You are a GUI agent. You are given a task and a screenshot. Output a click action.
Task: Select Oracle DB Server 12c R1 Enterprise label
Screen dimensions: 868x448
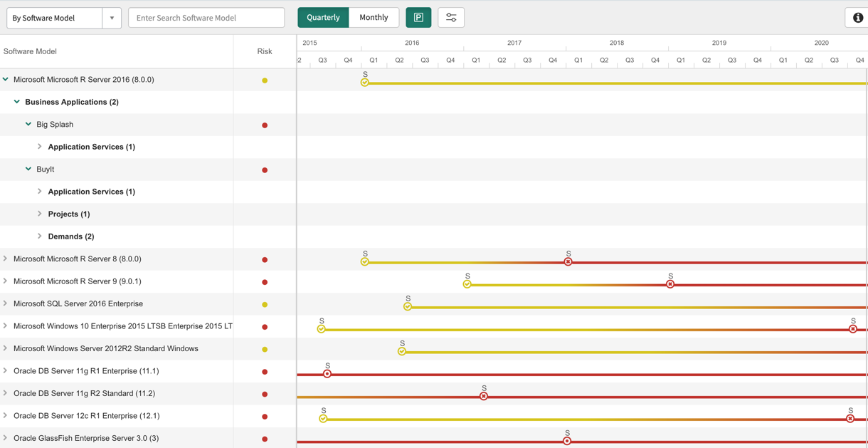[86, 416]
